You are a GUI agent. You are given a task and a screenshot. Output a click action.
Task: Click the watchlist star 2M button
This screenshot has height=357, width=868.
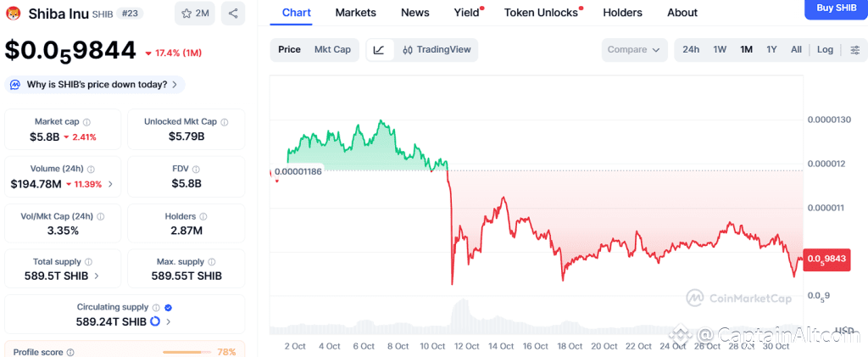point(195,13)
